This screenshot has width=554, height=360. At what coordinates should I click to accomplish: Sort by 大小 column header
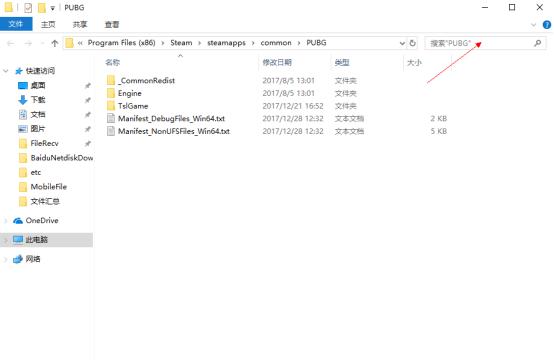[414, 63]
